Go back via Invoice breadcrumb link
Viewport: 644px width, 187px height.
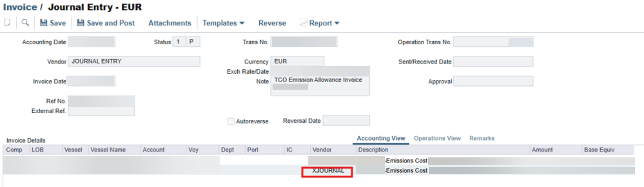(20, 7)
